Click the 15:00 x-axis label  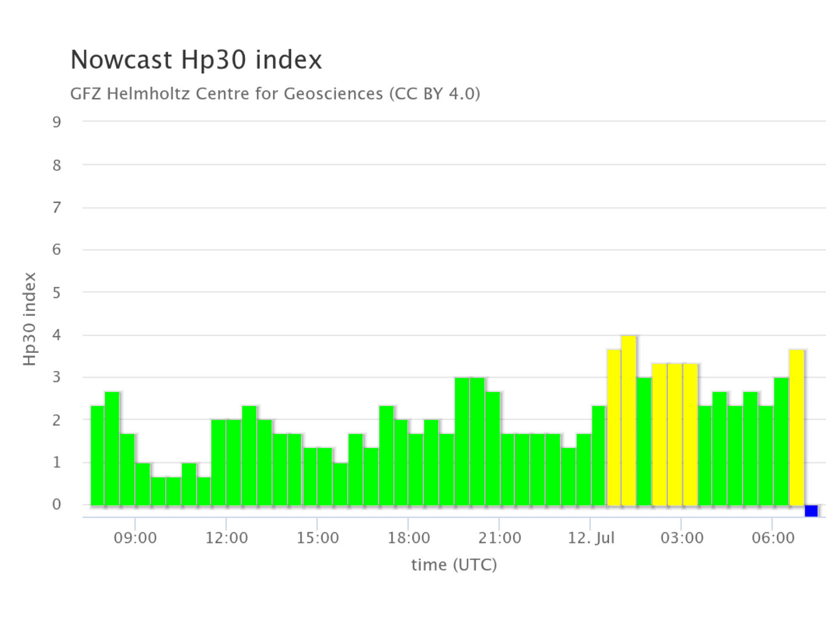point(317,538)
